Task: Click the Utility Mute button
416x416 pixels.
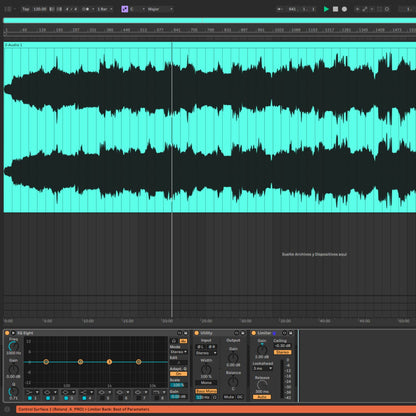Action: coord(229,397)
